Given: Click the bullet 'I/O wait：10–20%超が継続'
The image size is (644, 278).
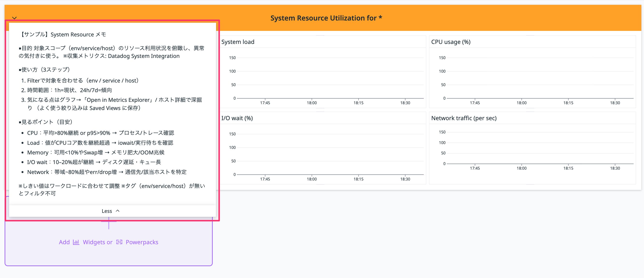Looking at the screenshot, I should pyautogui.click(x=94, y=162).
